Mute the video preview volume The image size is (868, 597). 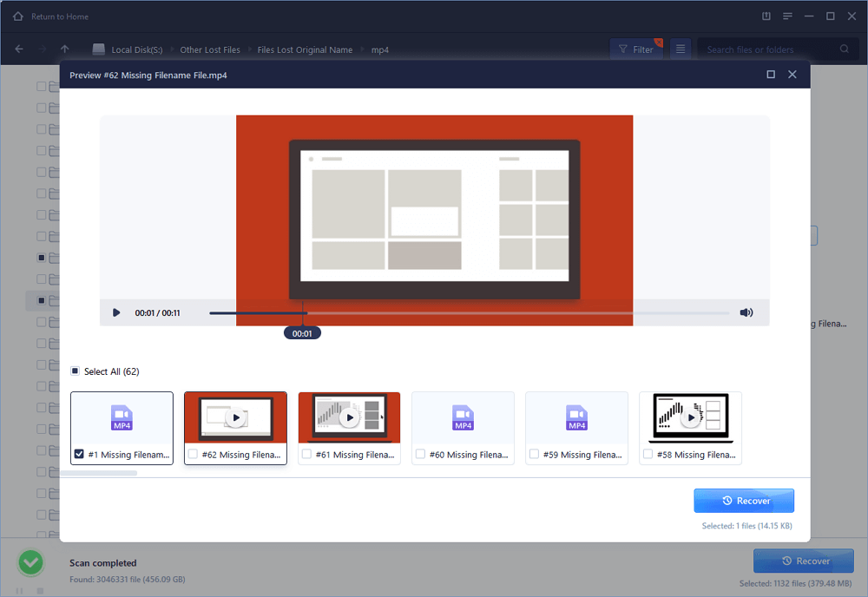pos(746,312)
